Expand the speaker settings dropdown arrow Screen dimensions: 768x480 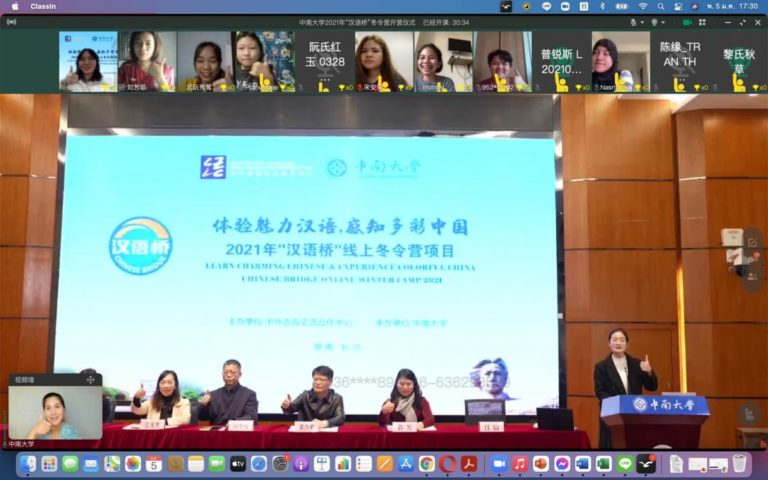(x=663, y=23)
